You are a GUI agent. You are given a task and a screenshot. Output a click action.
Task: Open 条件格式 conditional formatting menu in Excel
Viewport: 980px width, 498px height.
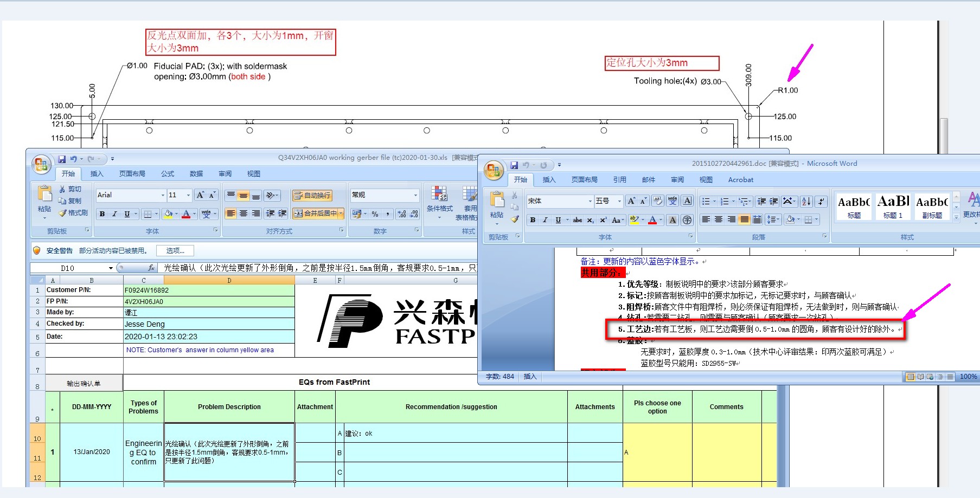[439, 202]
